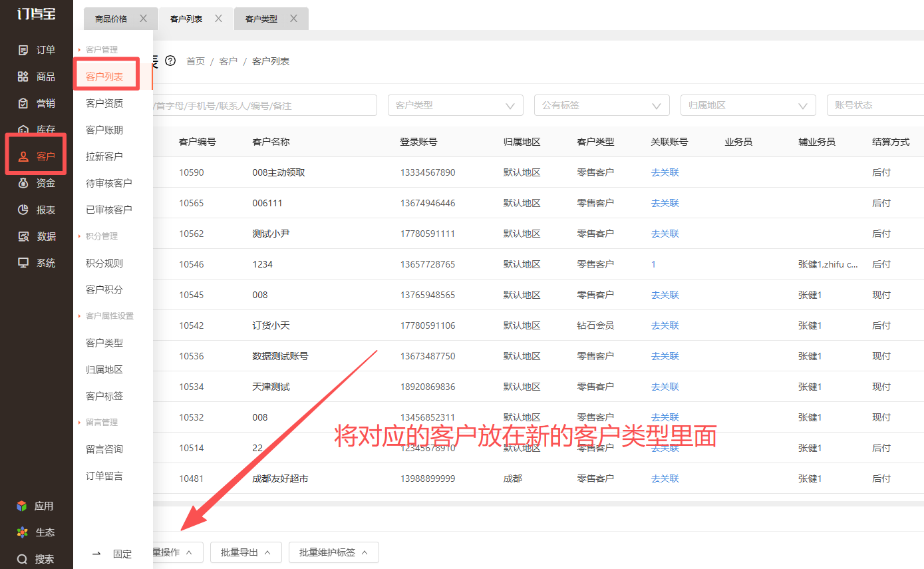
Task: Click login account 13674946446
Action: (428, 203)
